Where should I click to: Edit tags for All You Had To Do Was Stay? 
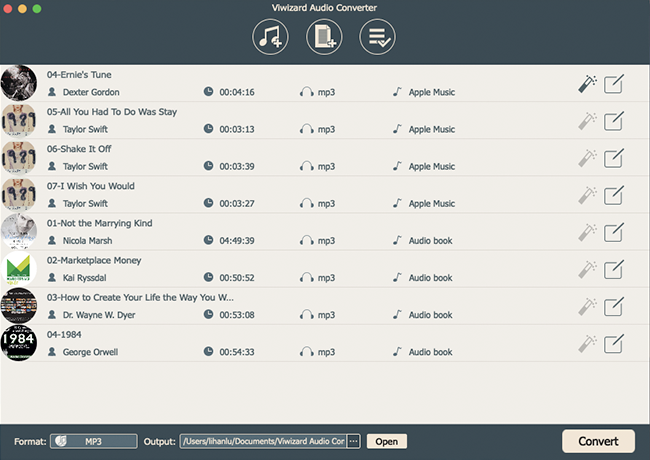coord(614,121)
